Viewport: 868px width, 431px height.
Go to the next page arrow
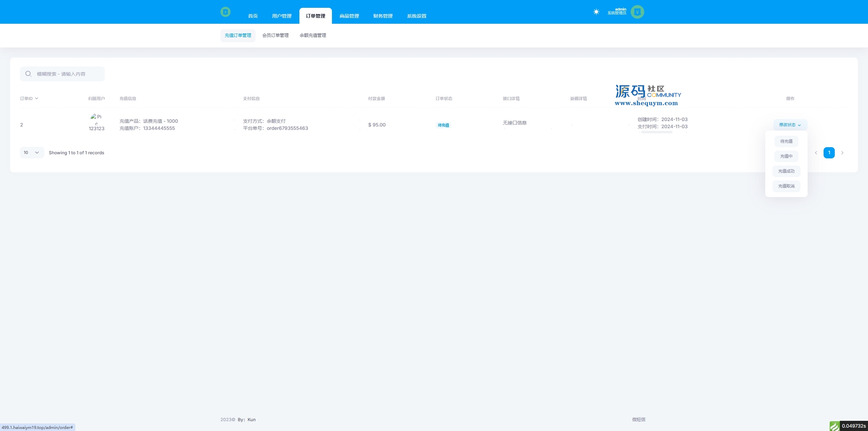pos(842,153)
